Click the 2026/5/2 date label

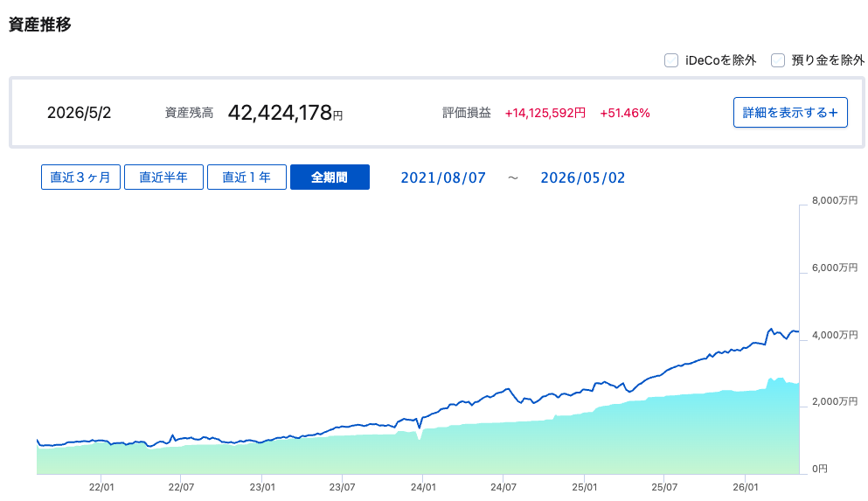pos(80,113)
